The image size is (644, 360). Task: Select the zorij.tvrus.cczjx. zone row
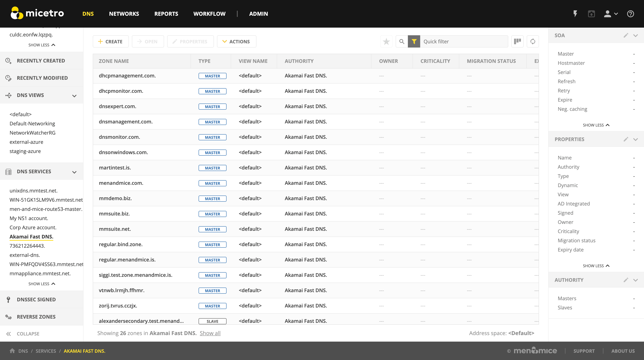click(x=316, y=306)
